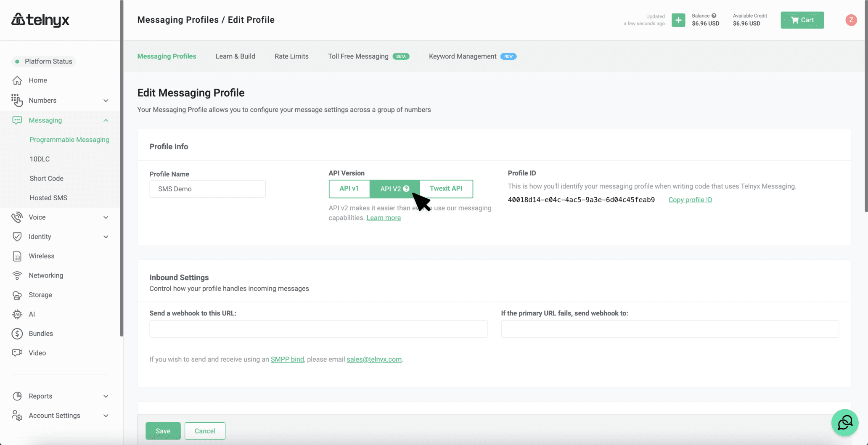Open the Keyword Management tab

[462, 56]
